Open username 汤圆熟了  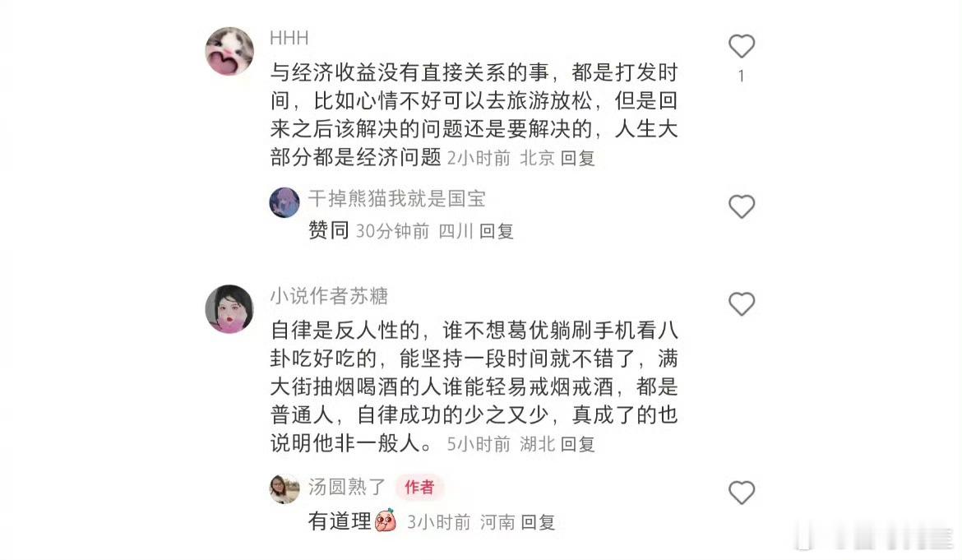(x=347, y=487)
